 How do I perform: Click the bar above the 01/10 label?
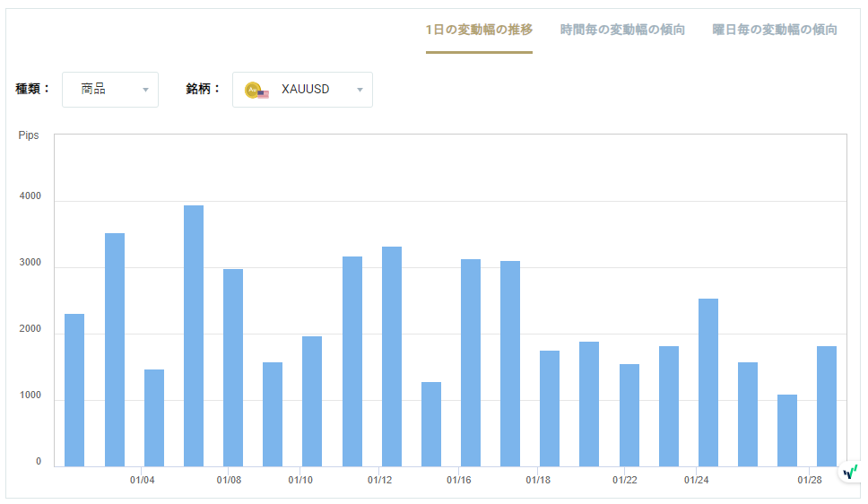[x=312, y=402]
